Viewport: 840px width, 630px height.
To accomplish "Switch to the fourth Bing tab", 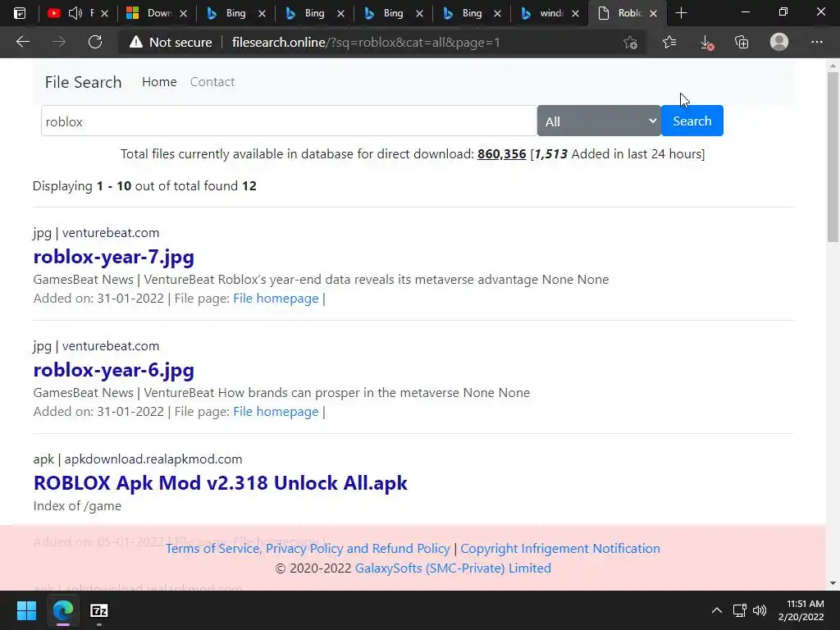I will click(471, 13).
